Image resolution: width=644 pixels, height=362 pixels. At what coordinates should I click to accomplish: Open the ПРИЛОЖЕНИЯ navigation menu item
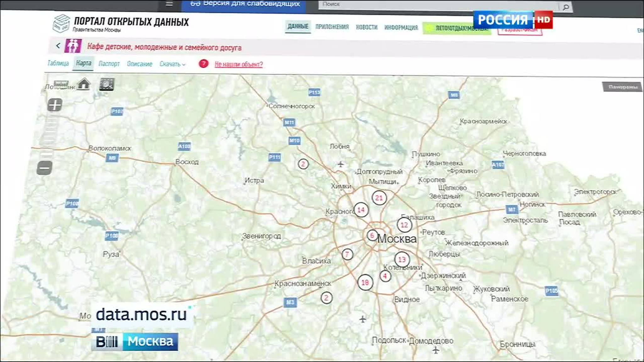coord(332,27)
